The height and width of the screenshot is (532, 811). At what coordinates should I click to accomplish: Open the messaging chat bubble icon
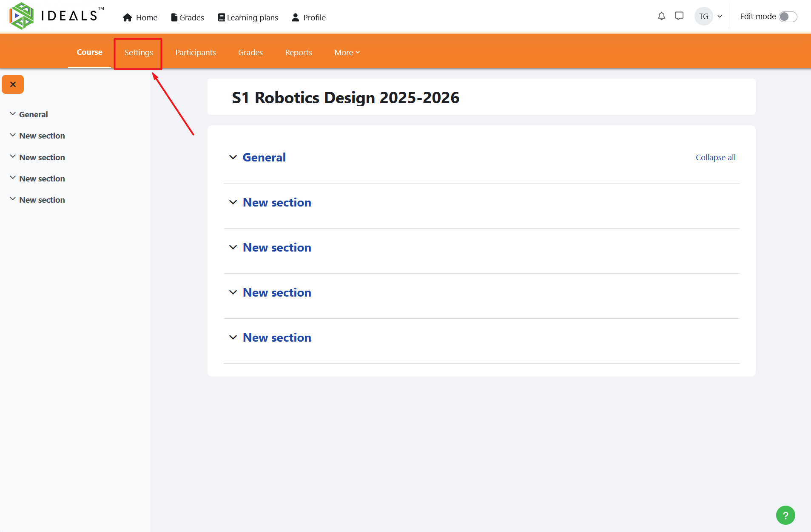point(679,16)
